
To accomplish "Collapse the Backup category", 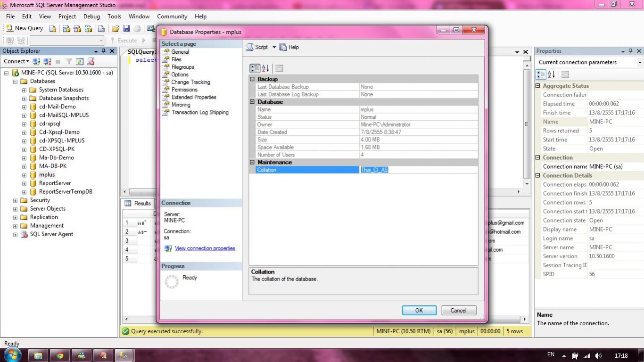I will click(x=252, y=79).
